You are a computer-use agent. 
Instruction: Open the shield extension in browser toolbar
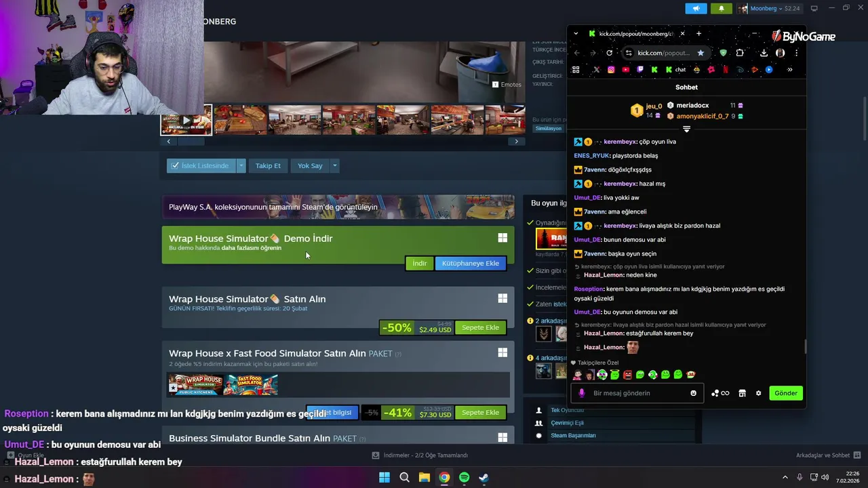(x=723, y=53)
